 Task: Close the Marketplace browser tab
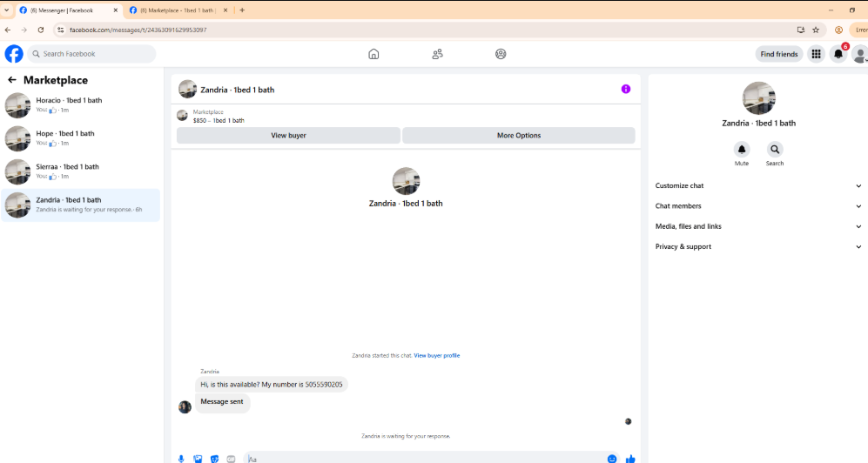point(225,10)
